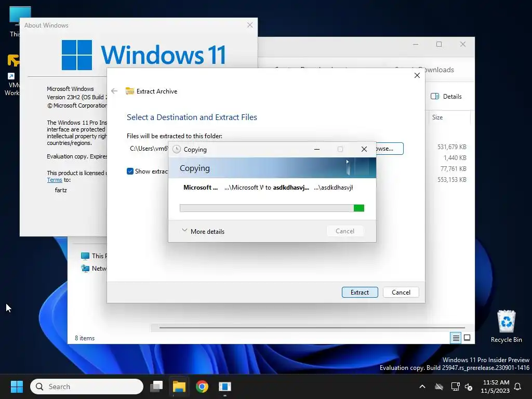Image resolution: width=532 pixels, height=399 pixels.
Task: Select the 77,761 KB file row
Action: pyautogui.click(x=453, y=169)
